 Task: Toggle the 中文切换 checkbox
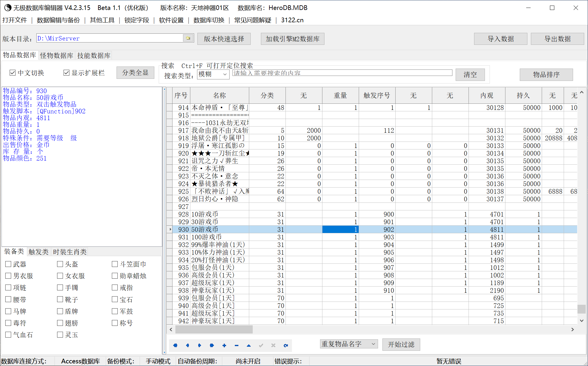pyautogui.click(x=12, y=73)
